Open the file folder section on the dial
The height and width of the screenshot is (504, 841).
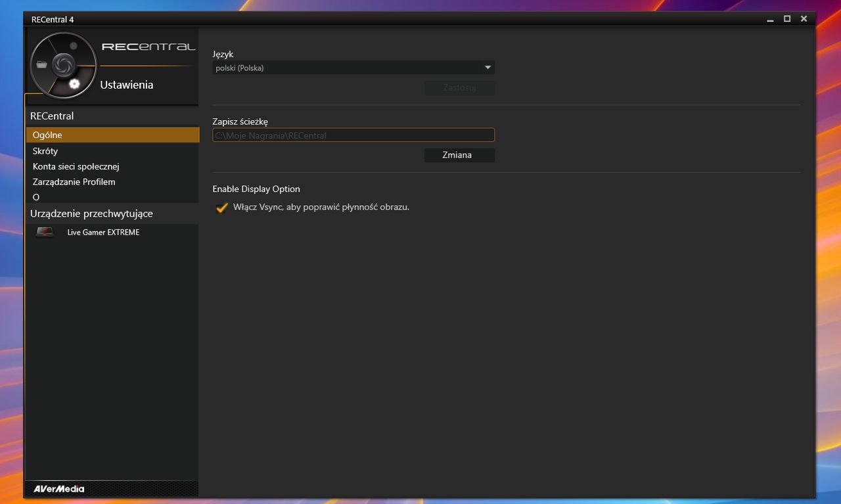(x=42, y=64)
